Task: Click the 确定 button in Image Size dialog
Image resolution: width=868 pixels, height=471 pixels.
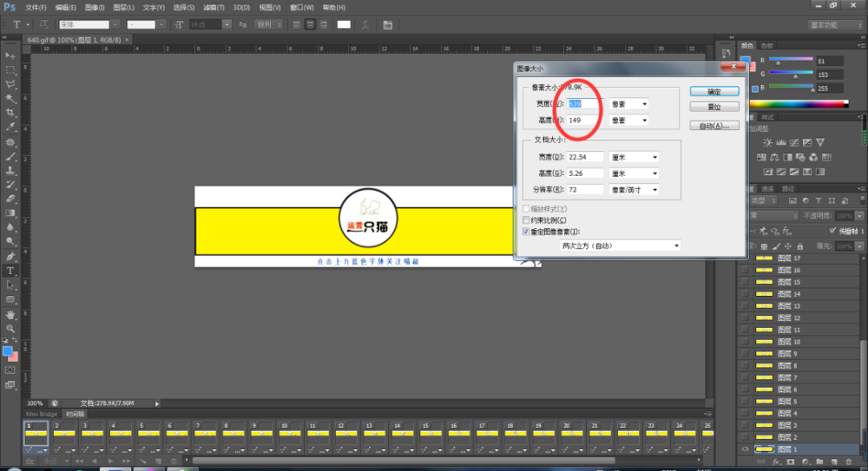Action: click(x=714, y=91)
